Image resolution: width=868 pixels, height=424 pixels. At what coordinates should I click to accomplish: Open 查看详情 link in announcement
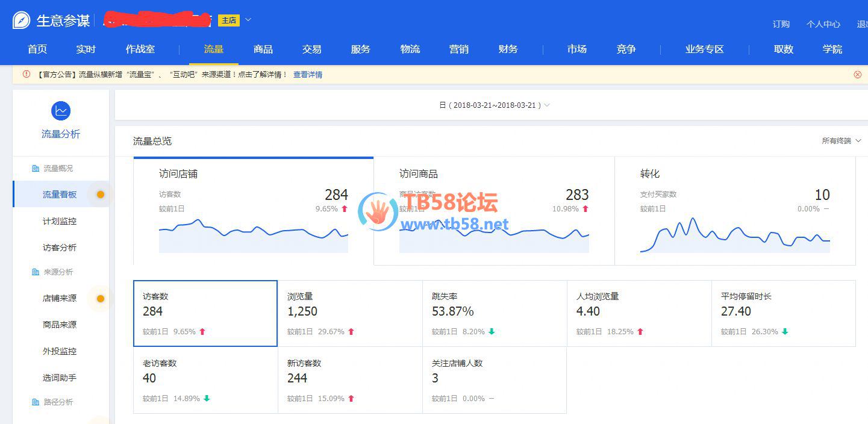point(307,75)
